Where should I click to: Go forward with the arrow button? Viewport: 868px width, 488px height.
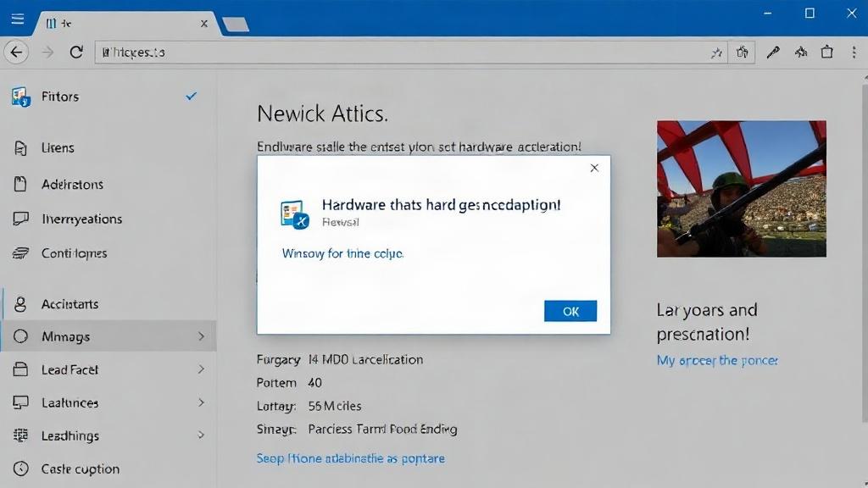(48, 53)
